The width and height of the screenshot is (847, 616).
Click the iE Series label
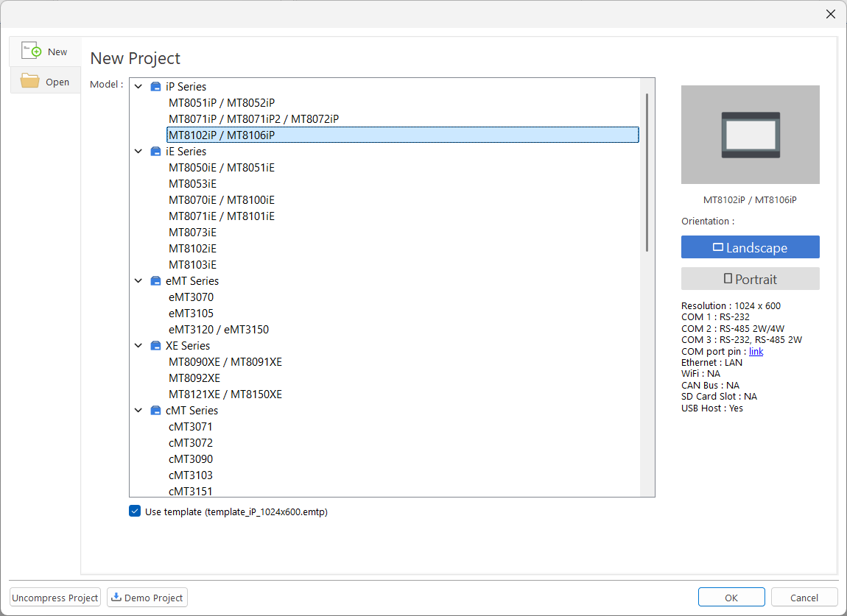point(186,151)
